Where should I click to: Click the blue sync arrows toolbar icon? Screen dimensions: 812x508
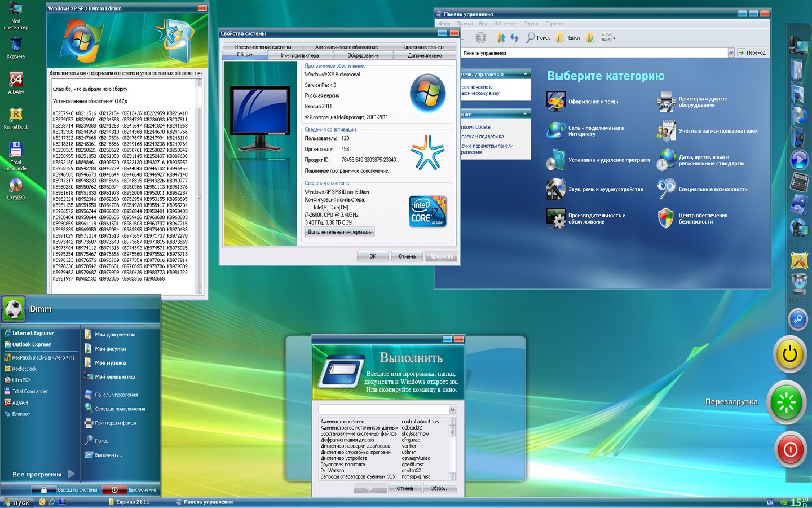pyautogui.click(x=514, y=38)
